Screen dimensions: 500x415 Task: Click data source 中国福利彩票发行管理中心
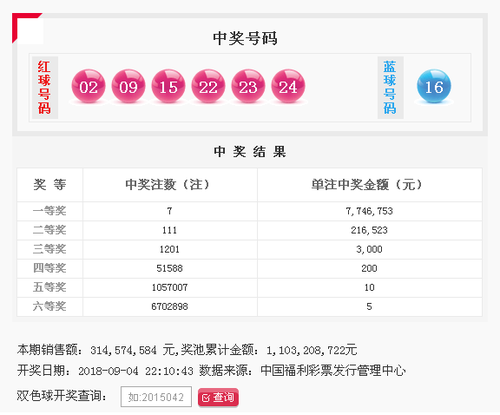333,371
